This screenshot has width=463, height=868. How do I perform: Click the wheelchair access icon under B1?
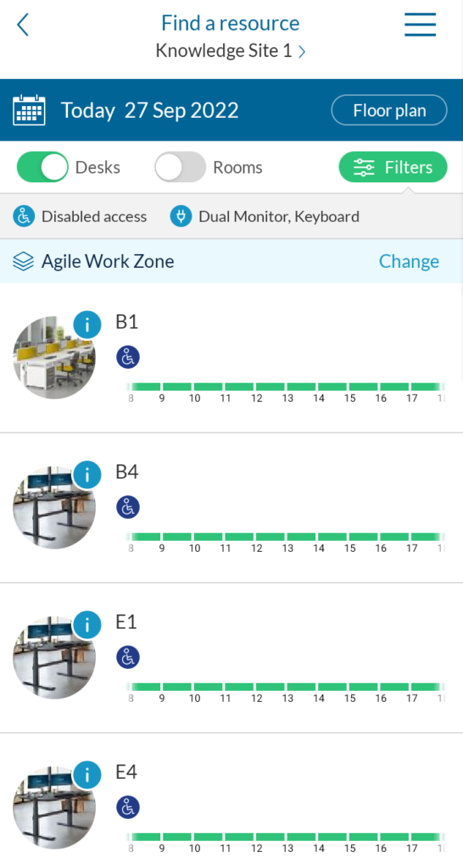128,357
